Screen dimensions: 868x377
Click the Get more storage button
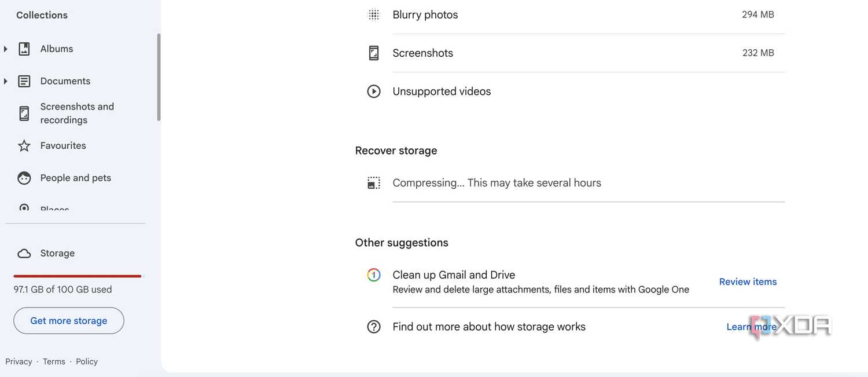click(x=69, y=321)
